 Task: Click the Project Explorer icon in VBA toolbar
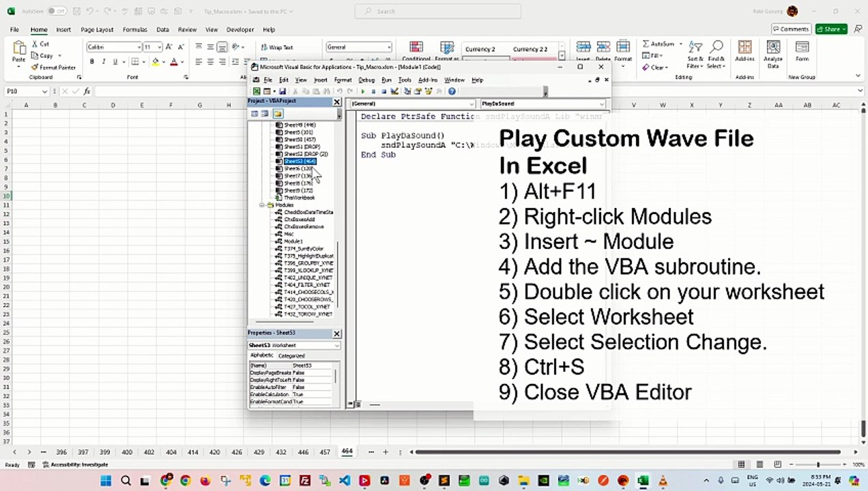407,91
